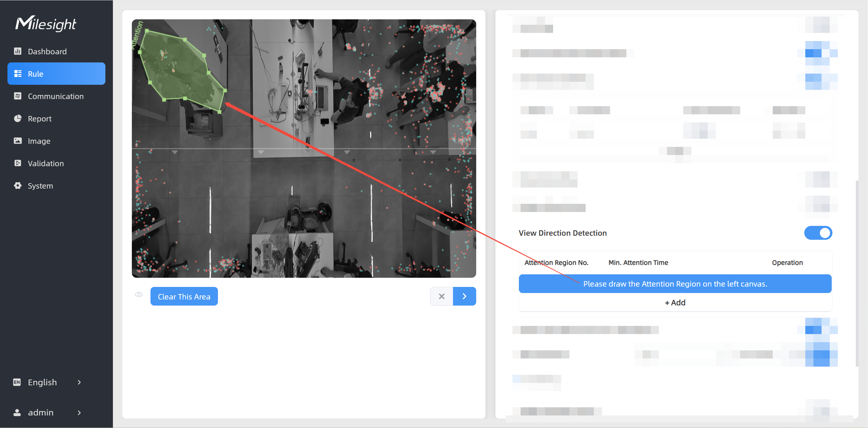This screenshot has height=428, width=868.
Task: Expand the admin account chevron
Action: (x=79, y=412)
